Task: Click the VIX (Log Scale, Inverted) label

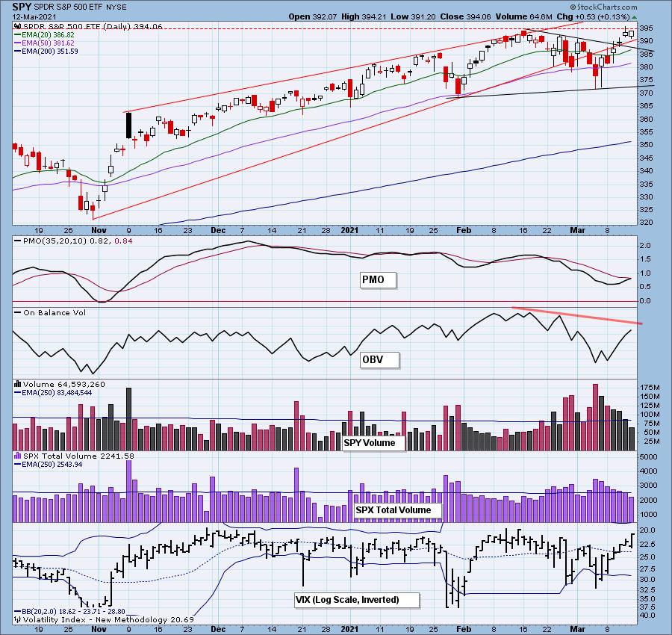Action: click(x=357, y=599)
